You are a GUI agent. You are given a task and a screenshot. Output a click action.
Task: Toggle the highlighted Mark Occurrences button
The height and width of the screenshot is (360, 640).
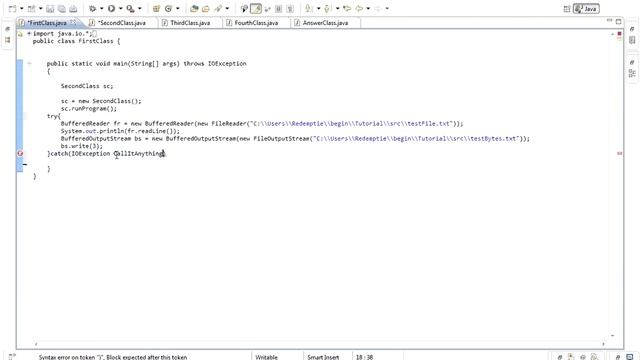[256, 9]
